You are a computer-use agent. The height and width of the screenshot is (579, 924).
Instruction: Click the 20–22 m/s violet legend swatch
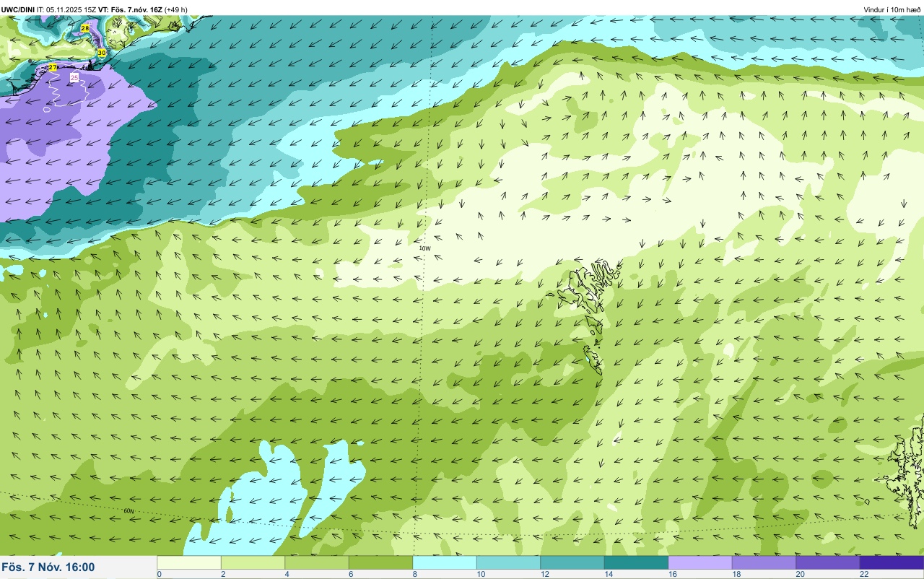[x=828, y=562]
